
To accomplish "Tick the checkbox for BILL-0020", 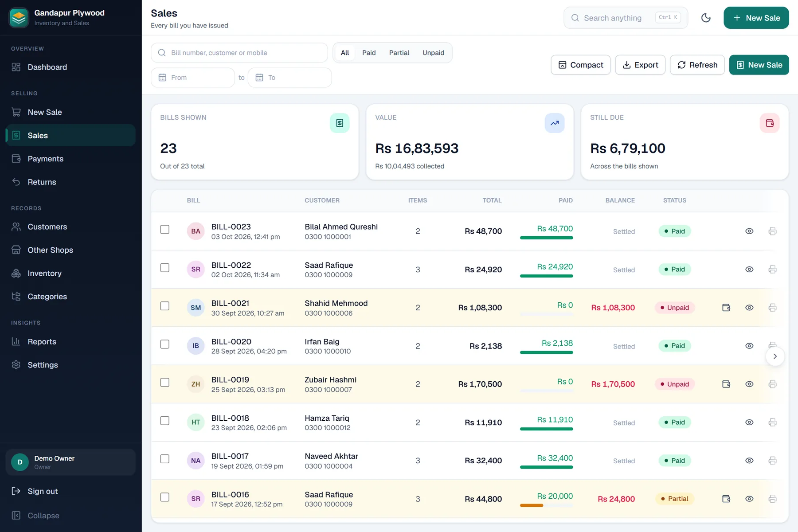I will [x=164, y=344].
